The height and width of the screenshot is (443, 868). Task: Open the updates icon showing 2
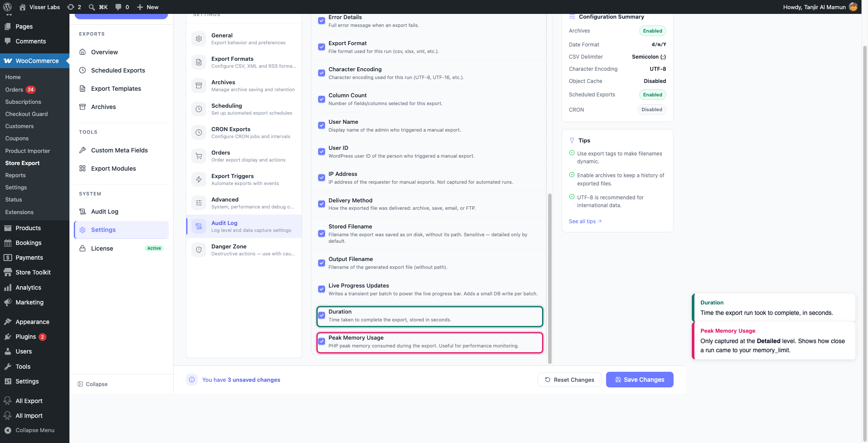tap(74, 7)
